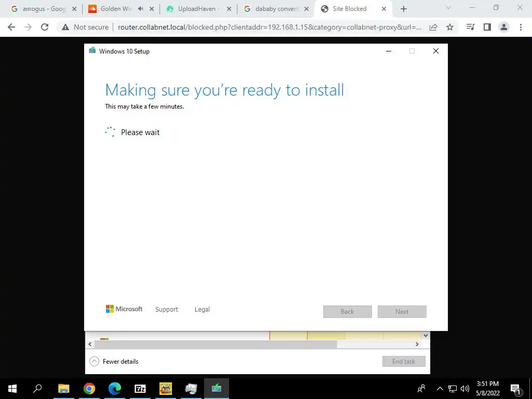Click the Support link in Setup
The height and width of the screenshot is (399, 532).
coord(167,310)
